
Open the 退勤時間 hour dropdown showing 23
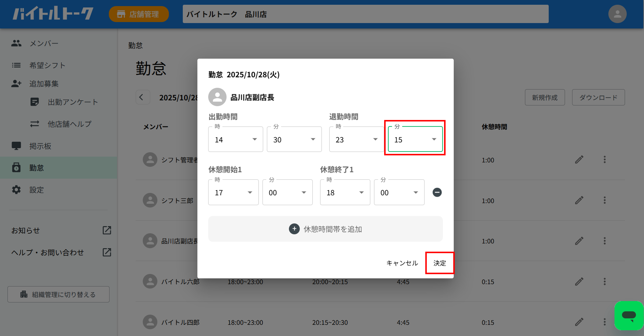[x=356, y=139]
